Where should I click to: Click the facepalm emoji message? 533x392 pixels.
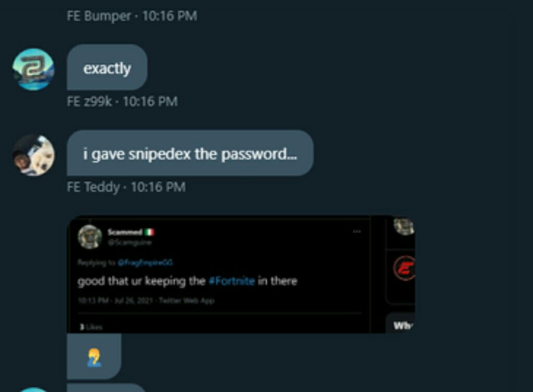coord(94,357)
